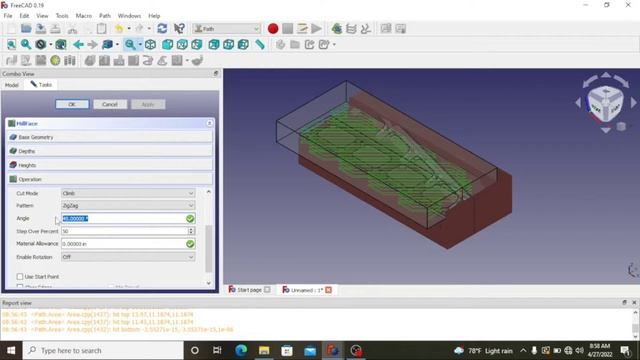Open the Macro menu

pyautogui.click(x=84, y=16)
